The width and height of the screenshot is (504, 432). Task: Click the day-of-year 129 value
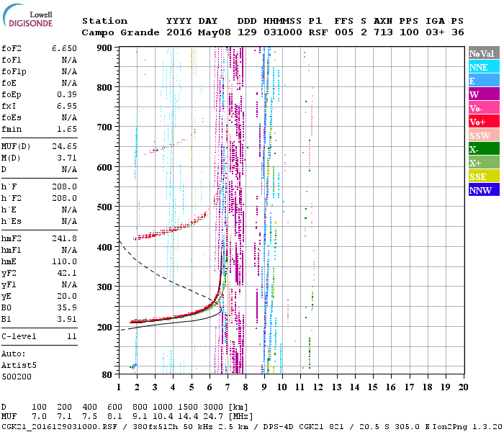[247, 32]
